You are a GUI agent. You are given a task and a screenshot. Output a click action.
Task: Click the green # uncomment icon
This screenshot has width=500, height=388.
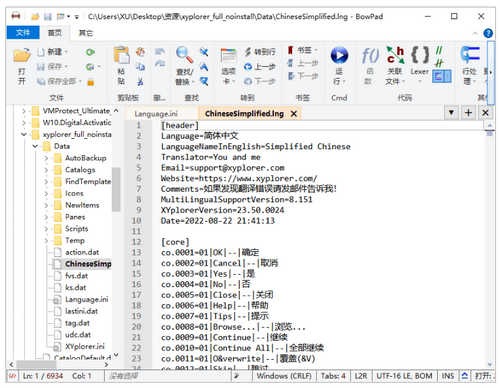coord(439,63)
